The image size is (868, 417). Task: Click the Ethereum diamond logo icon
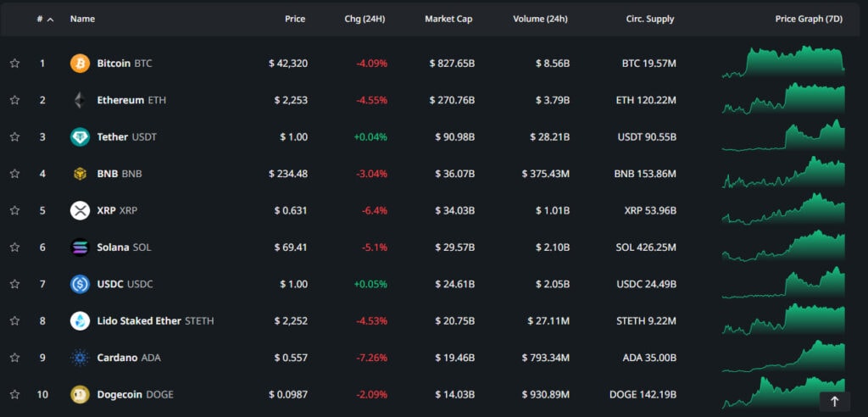tap(80, 100)
